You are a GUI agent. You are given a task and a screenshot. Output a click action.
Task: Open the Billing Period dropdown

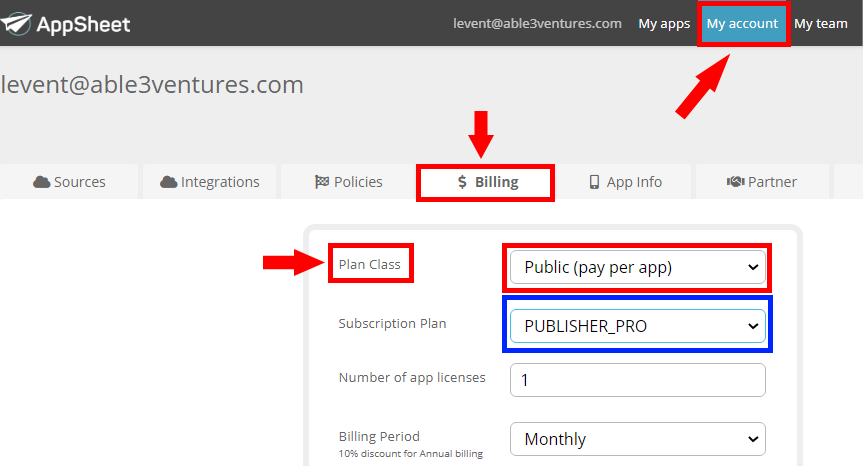point(637,439)
